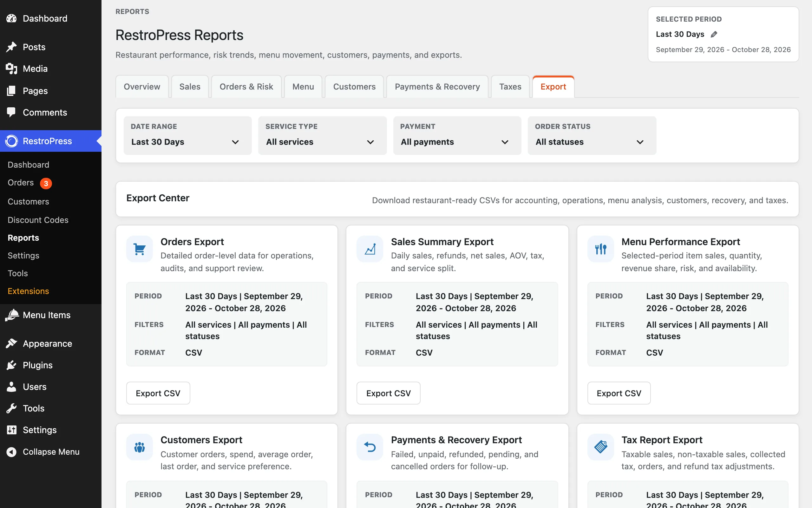Open the Date Range dropdown
812x508 pixels.
187,136
